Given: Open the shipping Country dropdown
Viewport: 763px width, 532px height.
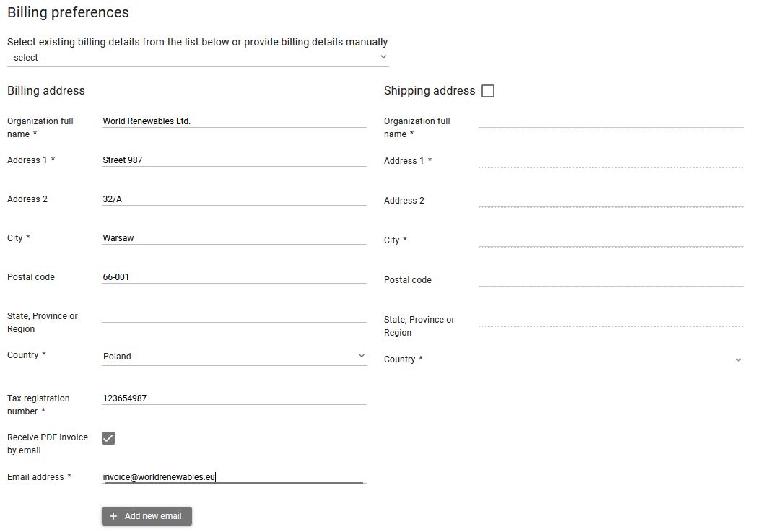Looking at the screenshot, I should (610, 359).
